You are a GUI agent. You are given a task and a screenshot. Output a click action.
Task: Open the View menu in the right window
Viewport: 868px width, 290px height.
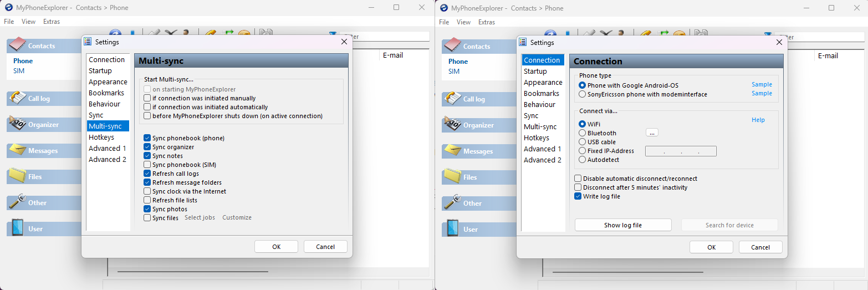463,22
